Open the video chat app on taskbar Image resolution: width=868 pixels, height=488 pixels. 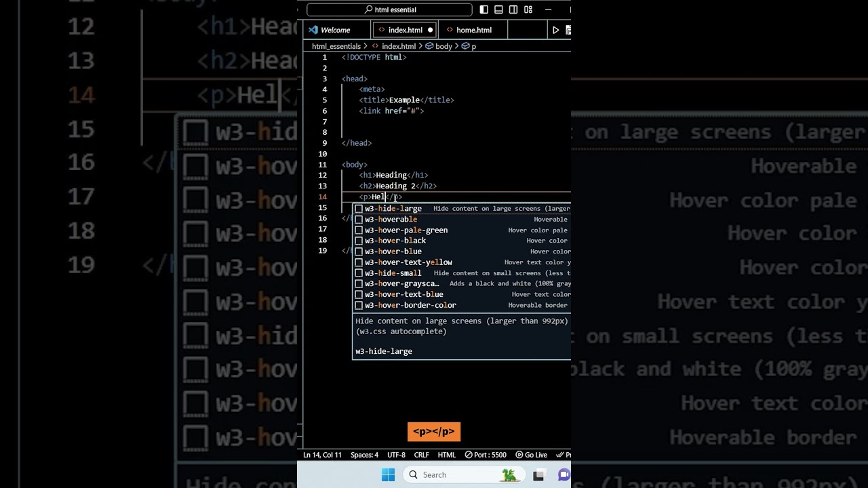[x=564, y=475]
